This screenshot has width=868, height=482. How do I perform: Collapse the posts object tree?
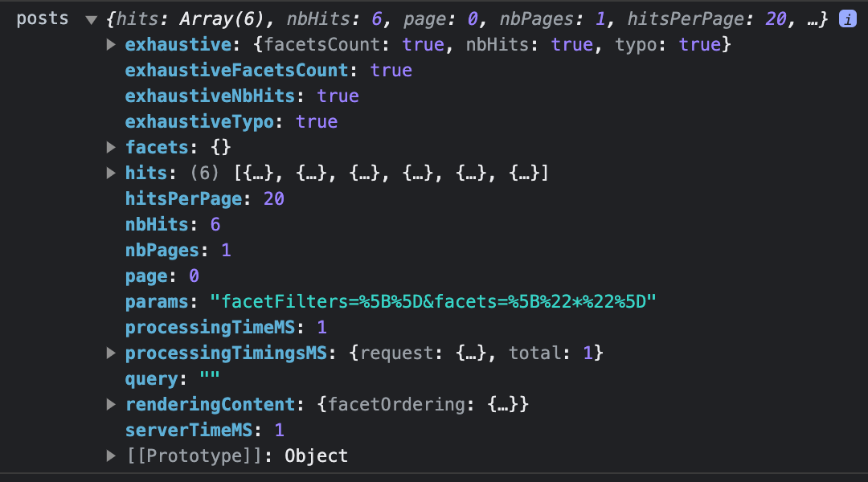click(x=92, y=20)
